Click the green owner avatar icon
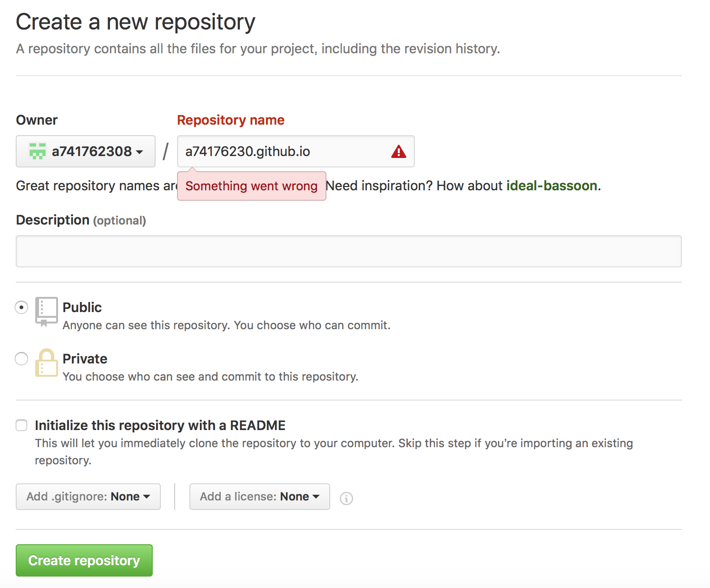 coord(38,151)
